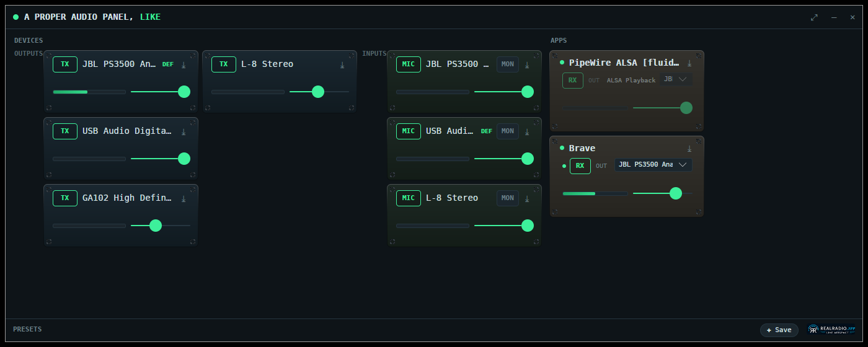The image size is (868, 347).
Task: Open Brave output device dropdown
Action: pyautogui.click(x=653, y=165)
